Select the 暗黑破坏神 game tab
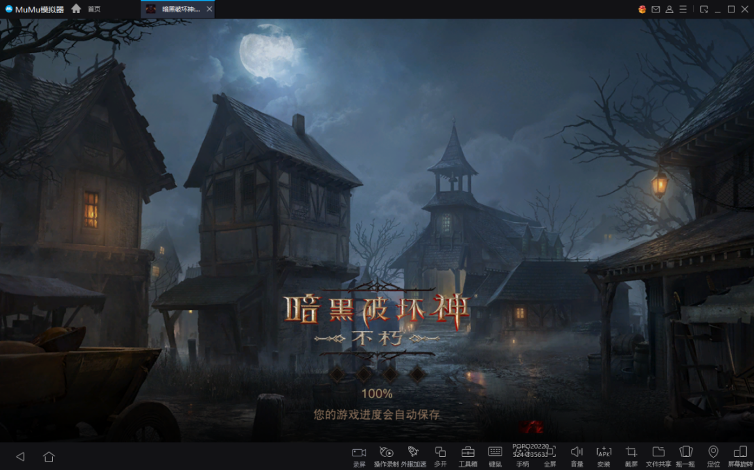This screenshot has width=754, height=470. click(x=175, y=9)
